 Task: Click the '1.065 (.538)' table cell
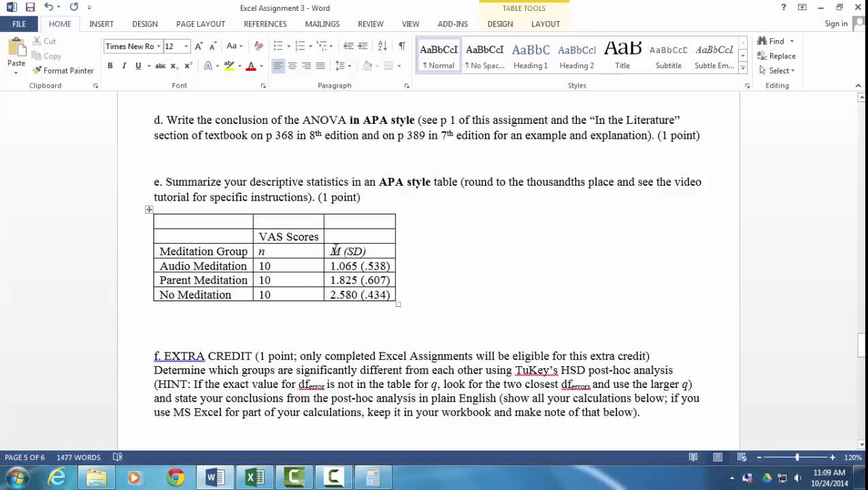pos(360,266)
